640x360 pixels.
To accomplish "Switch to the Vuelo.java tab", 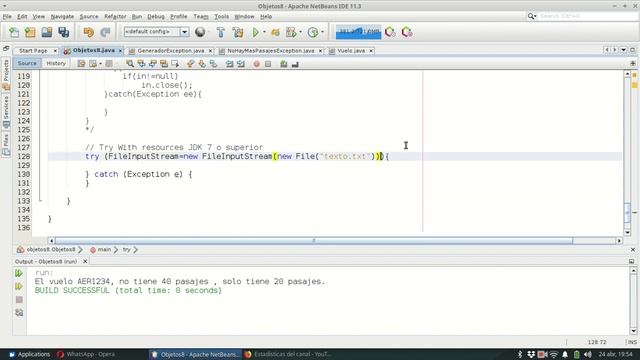I will 351,51.
